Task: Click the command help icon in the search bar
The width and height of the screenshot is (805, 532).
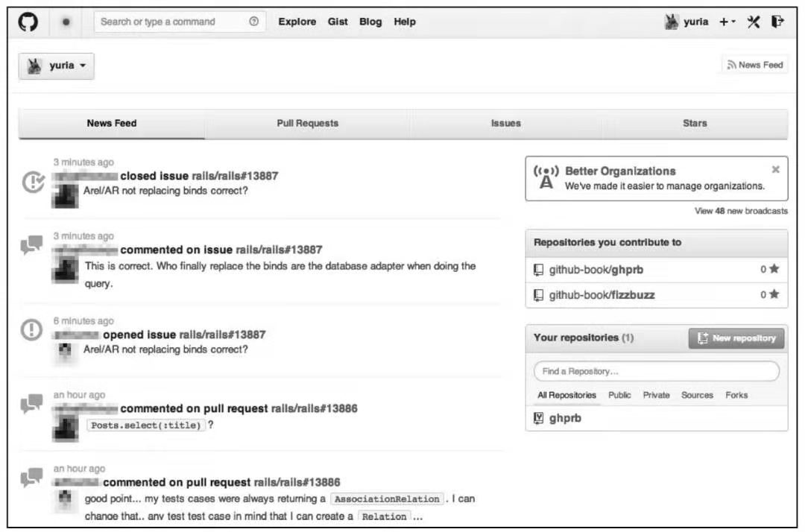Action: 253,22
